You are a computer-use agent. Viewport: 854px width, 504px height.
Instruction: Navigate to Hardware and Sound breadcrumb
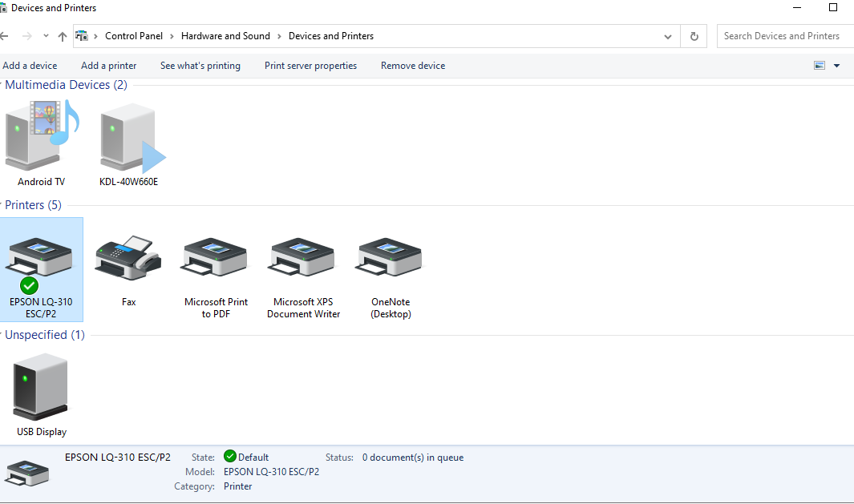[x=225, y=36]
